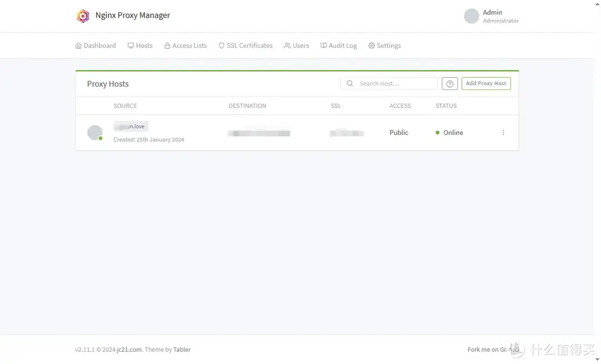The width and height of the screenshot is (601, 364).
Task: Click the Settings gear icon
Action: click(x=371, y=46)
